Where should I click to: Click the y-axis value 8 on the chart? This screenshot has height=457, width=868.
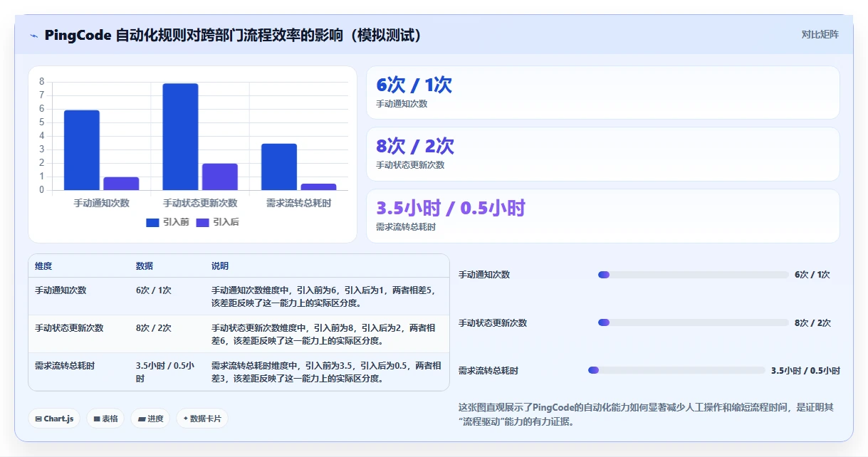click(42, 81)
